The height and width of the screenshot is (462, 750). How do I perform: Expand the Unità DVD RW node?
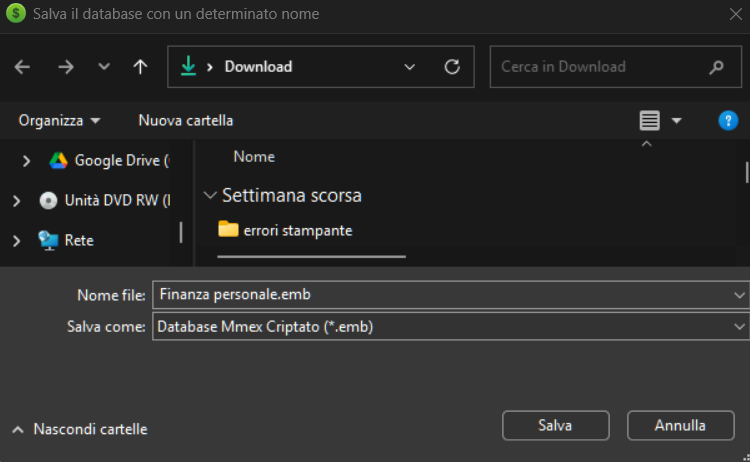point(16,201)
